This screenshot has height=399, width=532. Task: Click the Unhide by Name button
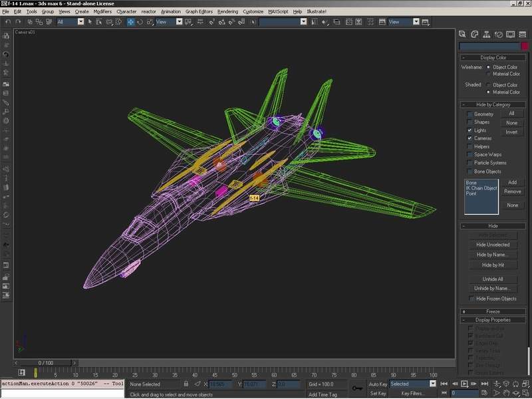click(x=493, y=289)
